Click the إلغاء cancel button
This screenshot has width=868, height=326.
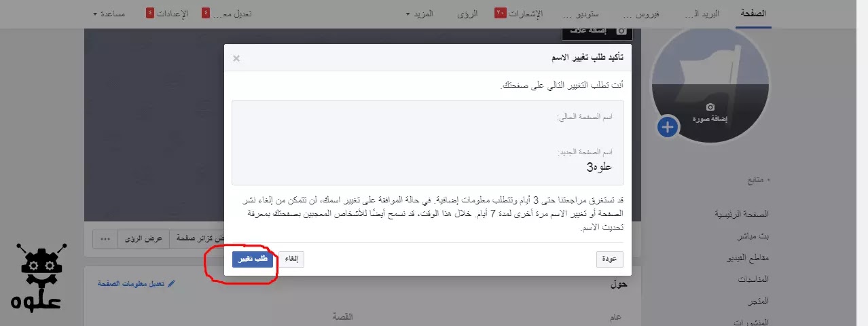click(x=291, y=259)
